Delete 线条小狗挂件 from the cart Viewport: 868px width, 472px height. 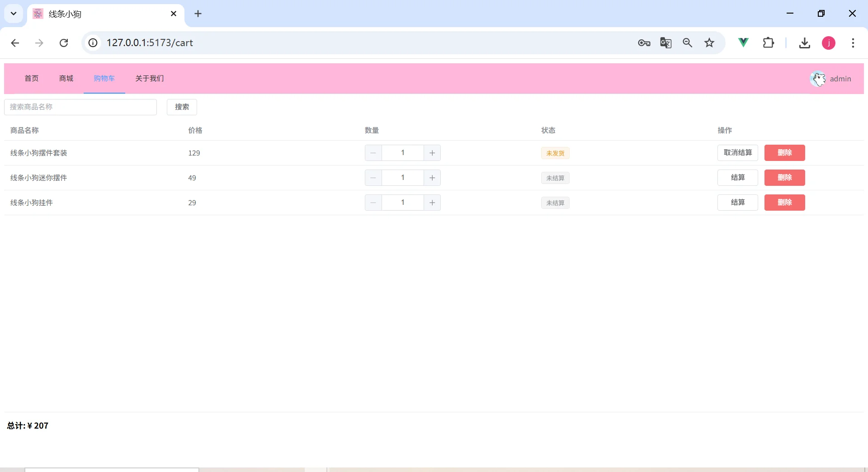click(785, 203)
